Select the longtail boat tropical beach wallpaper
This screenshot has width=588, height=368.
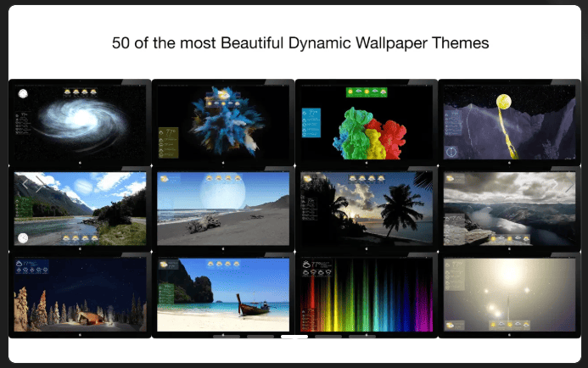coord(223,295)
